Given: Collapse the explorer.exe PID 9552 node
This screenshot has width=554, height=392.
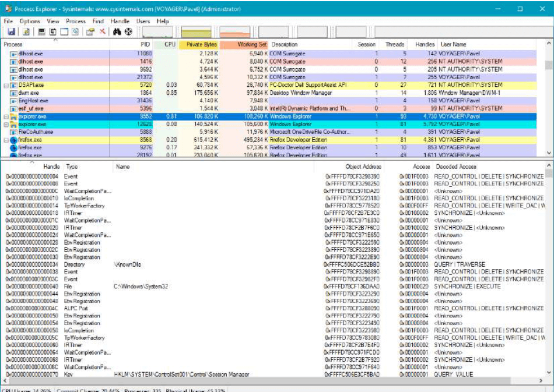Looking at the screenshot, I should click(6, 117).
